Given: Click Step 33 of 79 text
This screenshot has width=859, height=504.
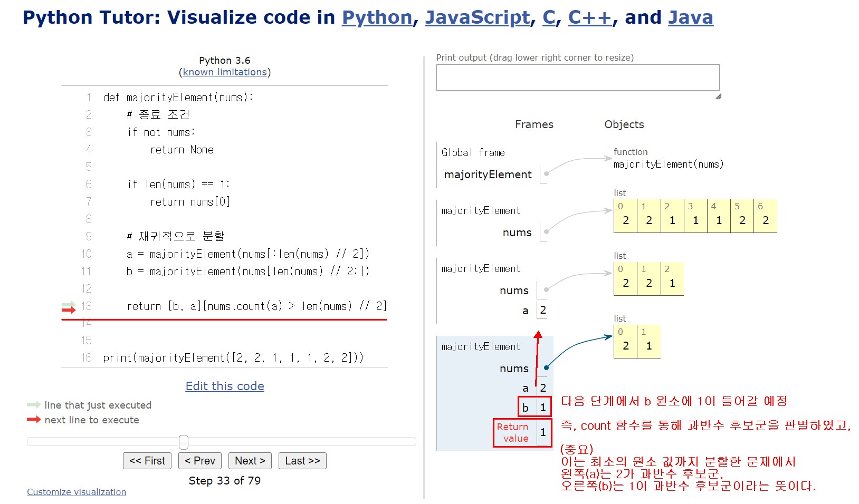Looking at the screenshot, I should coord(225,481).
